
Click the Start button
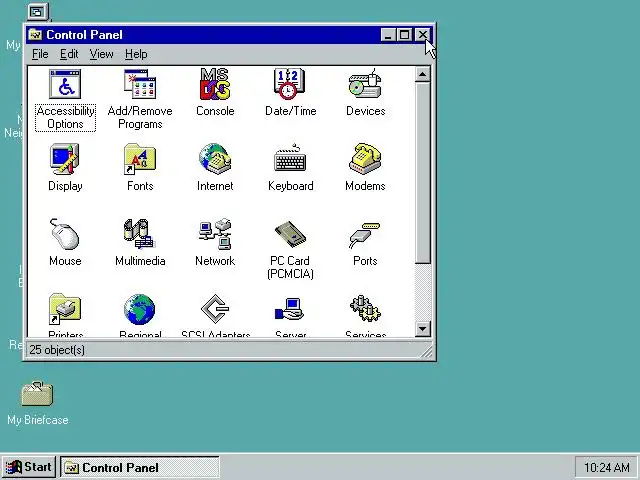(x=29, y=467)
